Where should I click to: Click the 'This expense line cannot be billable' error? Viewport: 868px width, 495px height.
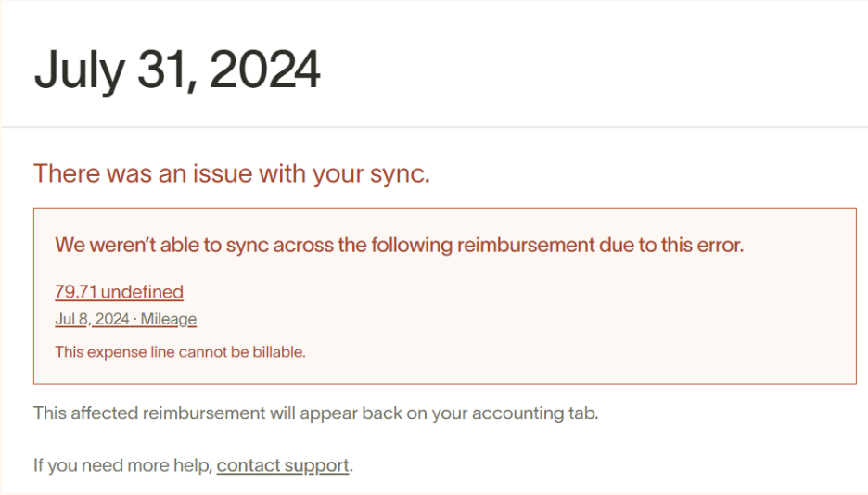[x=181, y=352]
